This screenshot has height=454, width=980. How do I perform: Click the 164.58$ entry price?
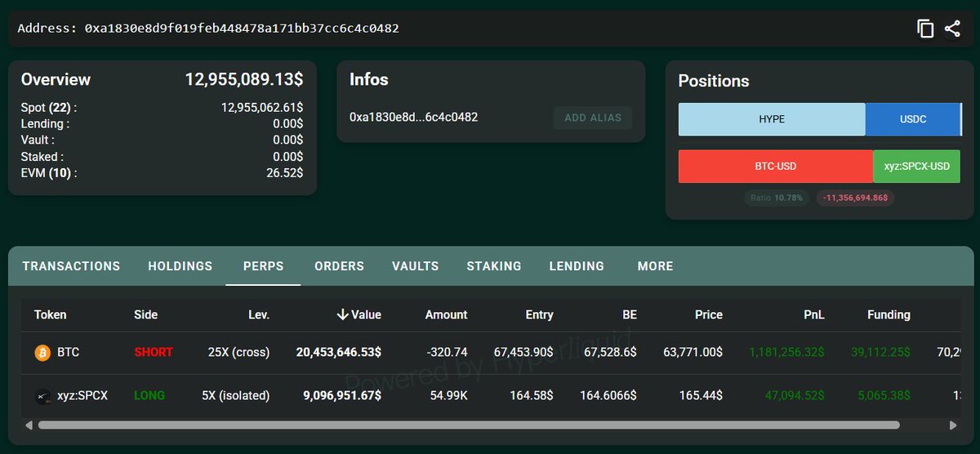[532, 396]
